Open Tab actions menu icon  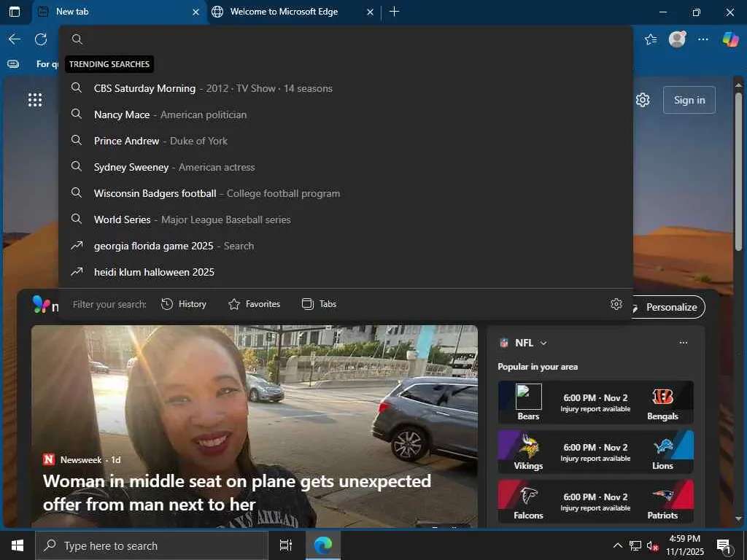pos(15,12)
